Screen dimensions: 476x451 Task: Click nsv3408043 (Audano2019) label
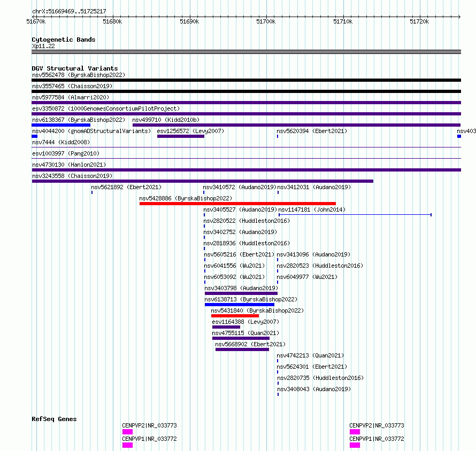tap(314, 389)
